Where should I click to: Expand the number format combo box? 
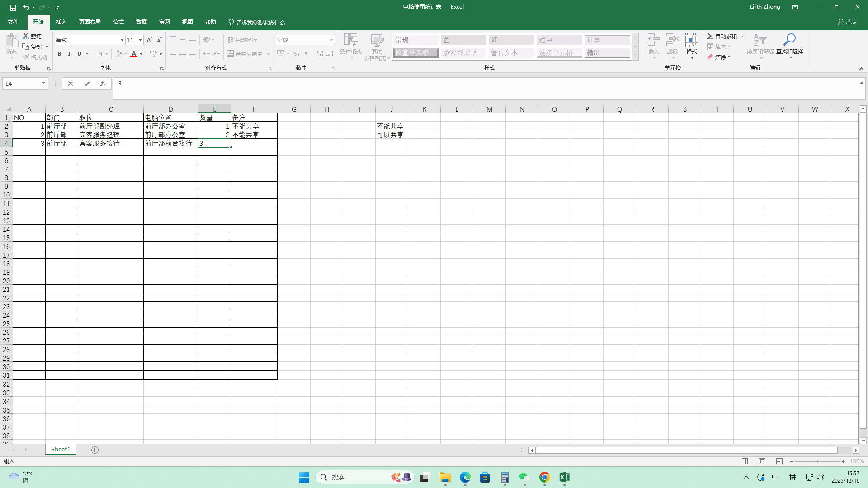click(331, 40)
